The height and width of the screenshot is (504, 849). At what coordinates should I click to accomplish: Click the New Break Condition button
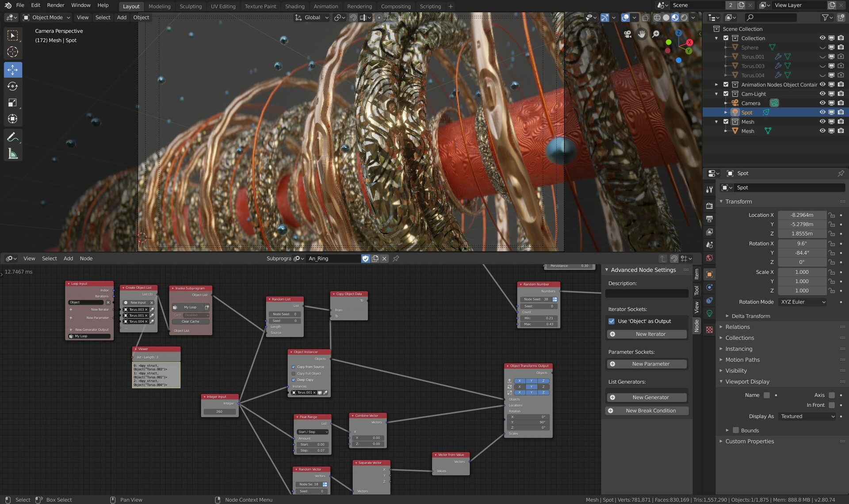(646, 411)
